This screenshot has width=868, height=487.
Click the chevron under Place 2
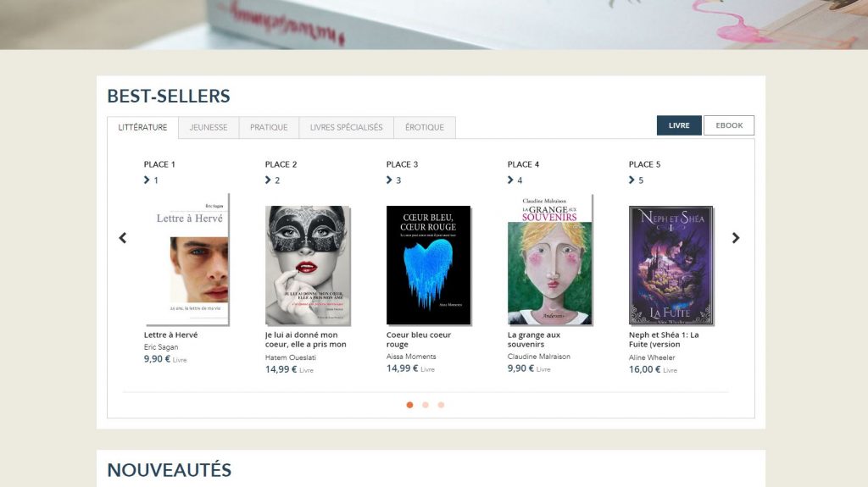pyautogui.click(x=268, y=180)
